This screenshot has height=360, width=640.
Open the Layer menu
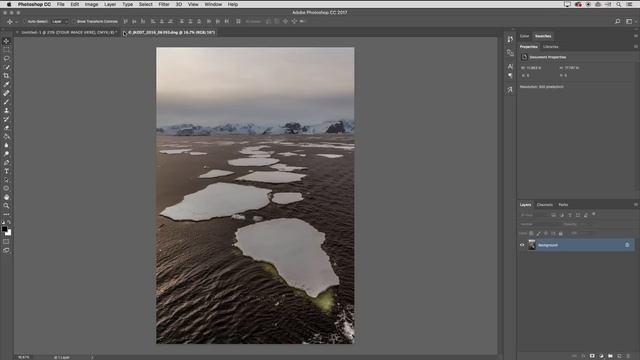pos(110,4)
